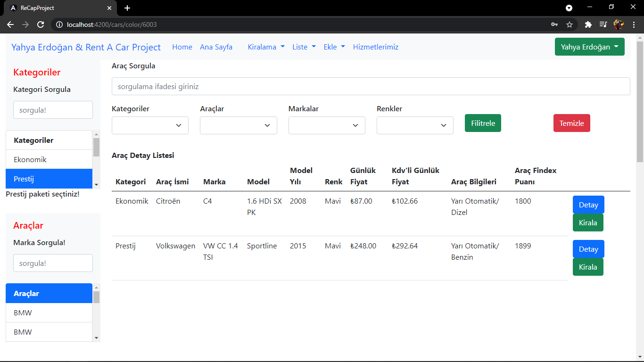
Task: Bookmark this page with the star icon
Action: (569, 25)
